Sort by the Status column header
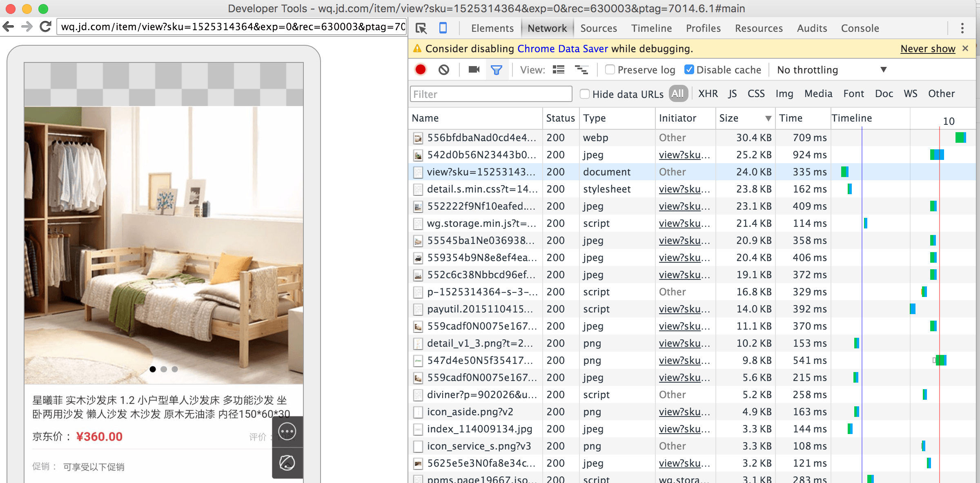This screenshot has width=980, height=483. click(561, 118)
